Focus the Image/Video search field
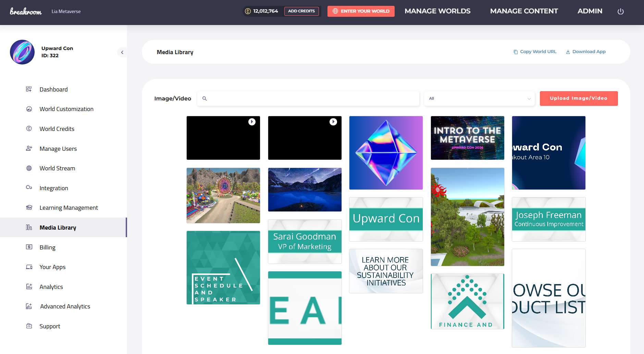This screenshot has width=644, height=354. [x=308, y=98]
